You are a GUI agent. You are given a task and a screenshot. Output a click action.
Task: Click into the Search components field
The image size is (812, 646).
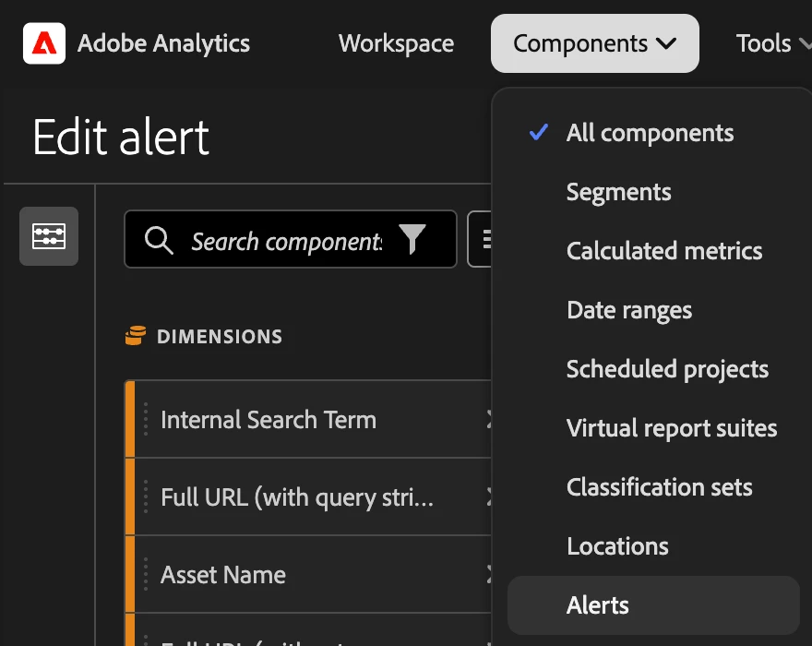coord(286,241)
